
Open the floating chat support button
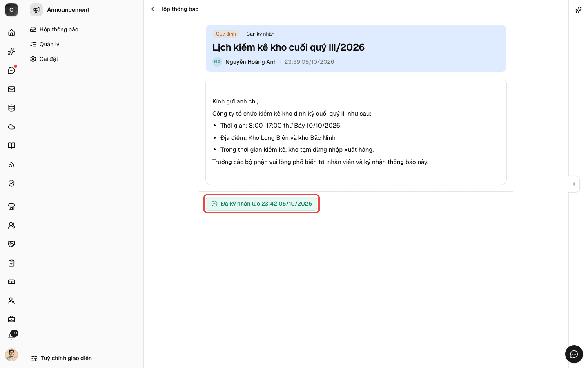[574, 354]
